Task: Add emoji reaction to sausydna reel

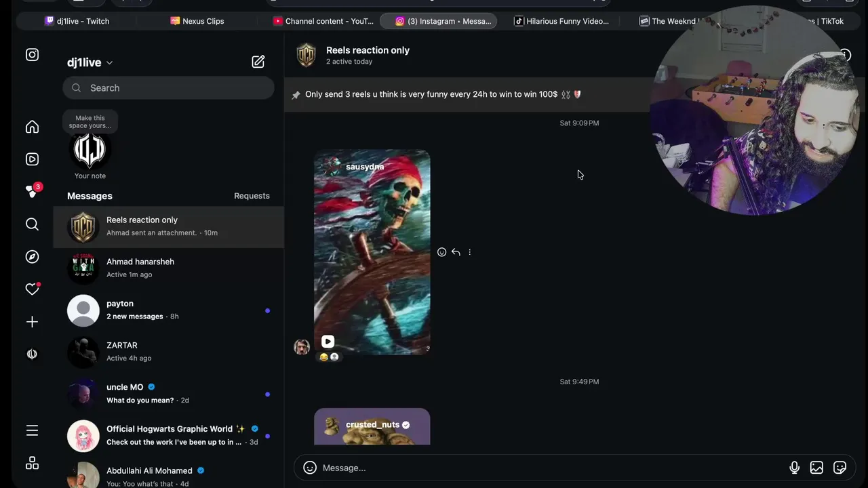Action: tap(441, 252)
